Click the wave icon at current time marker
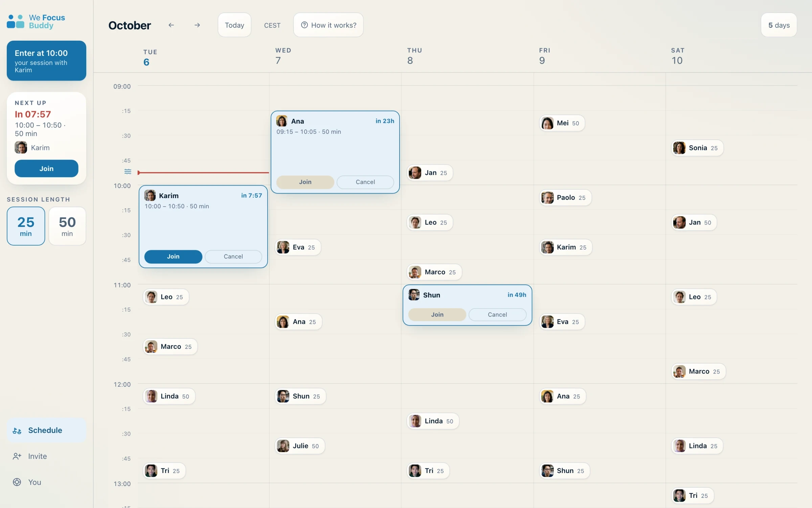Viewport: 812px width, 508px height. [x=128, y=172]
